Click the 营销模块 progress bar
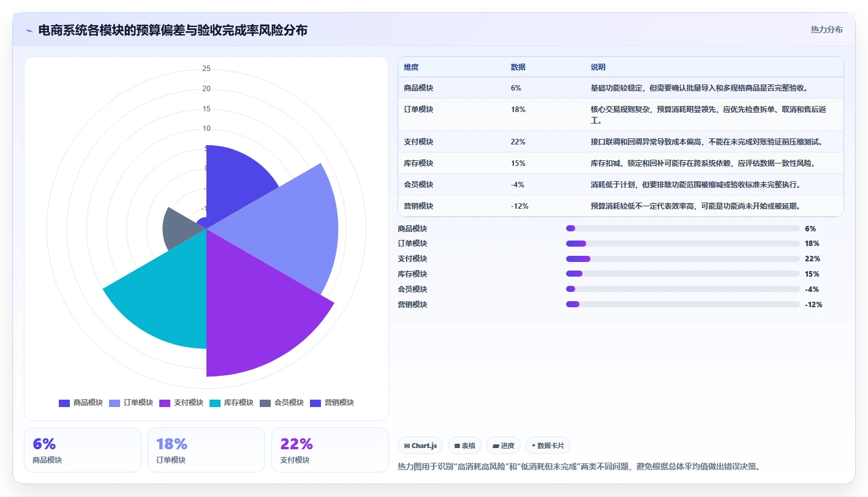 (683, 304)
